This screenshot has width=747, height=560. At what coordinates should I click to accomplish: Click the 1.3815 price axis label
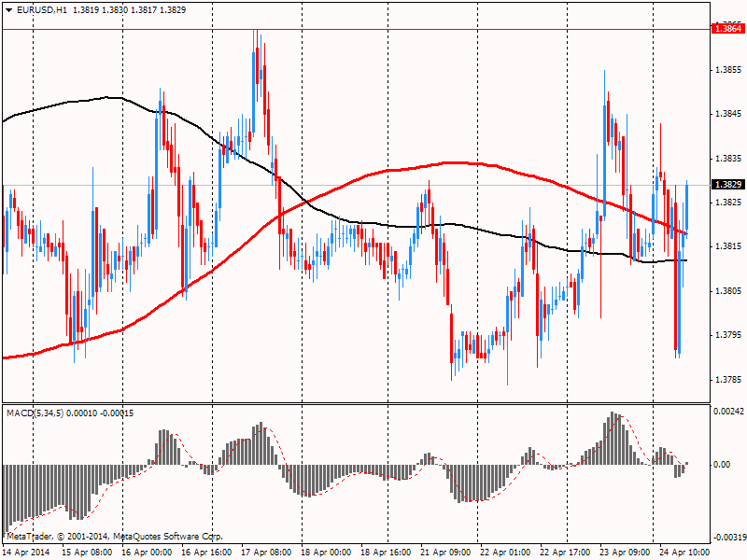pos(727,246)
